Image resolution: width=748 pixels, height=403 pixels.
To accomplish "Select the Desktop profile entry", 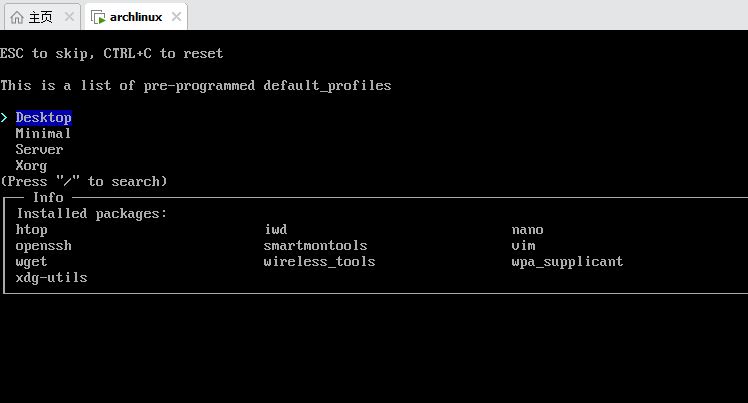I will [43, 117].
